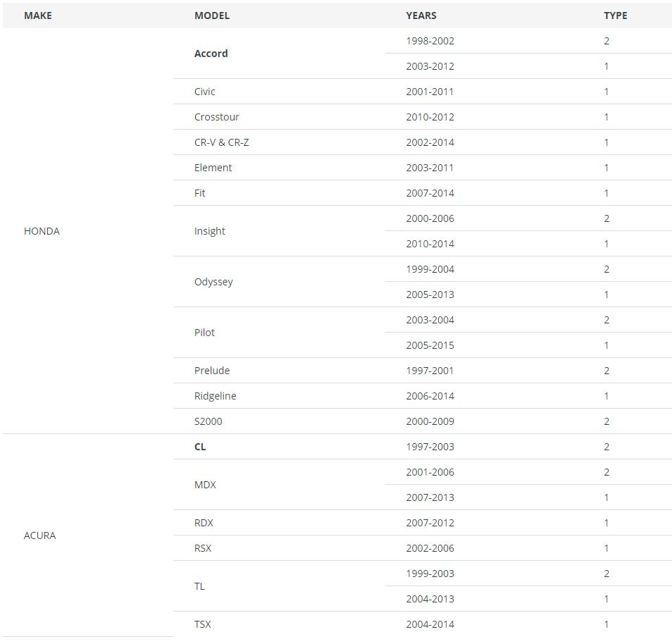Click the CR-V & CR-Z model text

pyautogui.click(x=222, y=142)
